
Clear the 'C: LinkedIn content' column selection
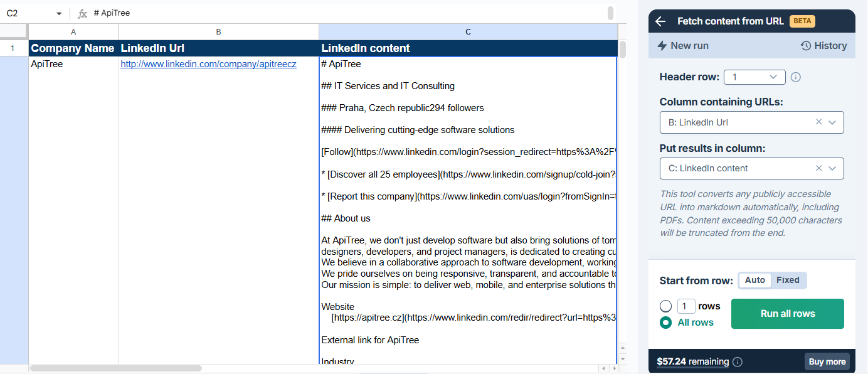pos(818,168)
